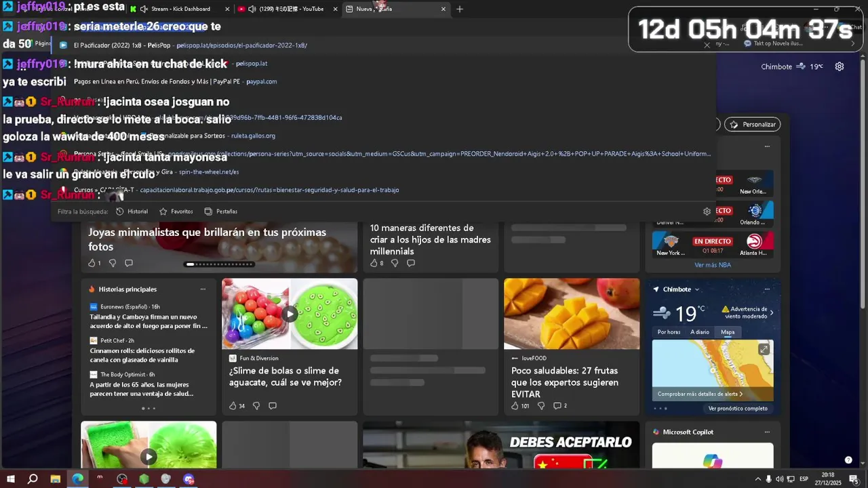Switch weather card to Por horas tab
This screenshot has height=488, width=868.
pos(669,332)
